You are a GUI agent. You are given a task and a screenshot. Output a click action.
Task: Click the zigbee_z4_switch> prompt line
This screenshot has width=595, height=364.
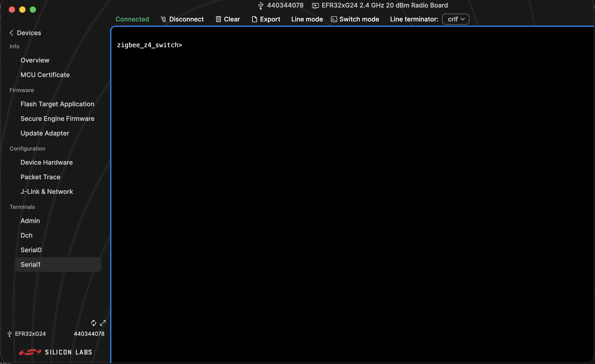pyautogui.click(x=150, y=45)
